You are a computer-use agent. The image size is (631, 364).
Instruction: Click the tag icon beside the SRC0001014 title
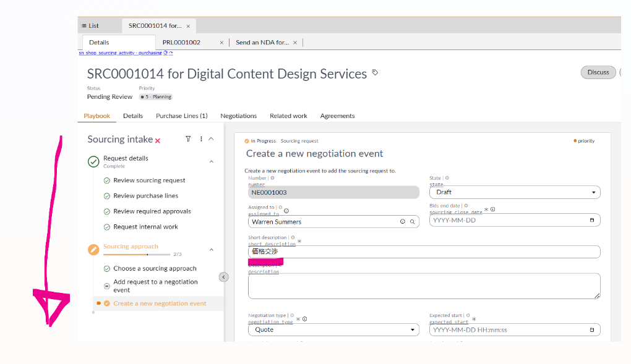375,73
